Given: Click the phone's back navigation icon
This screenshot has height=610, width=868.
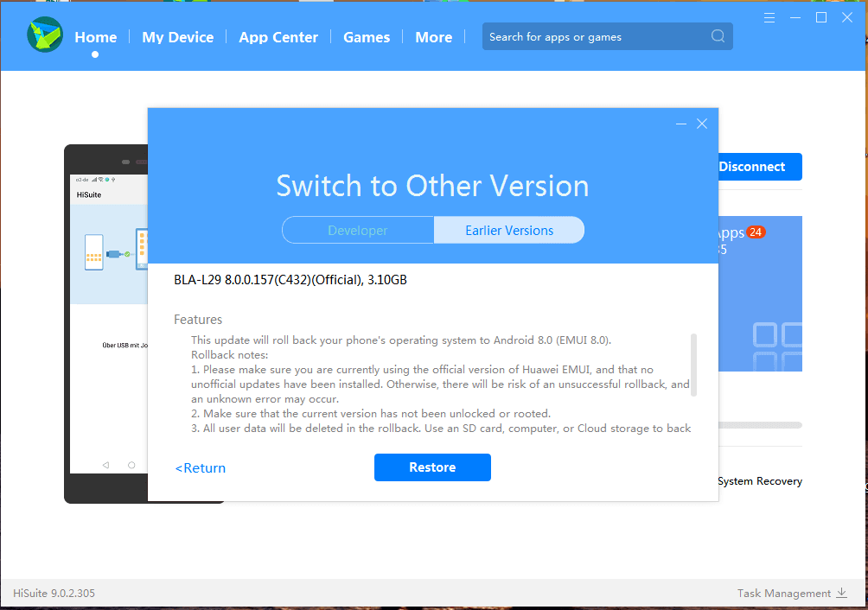Looking at the screenshot, I should click(x=105, y=465).
